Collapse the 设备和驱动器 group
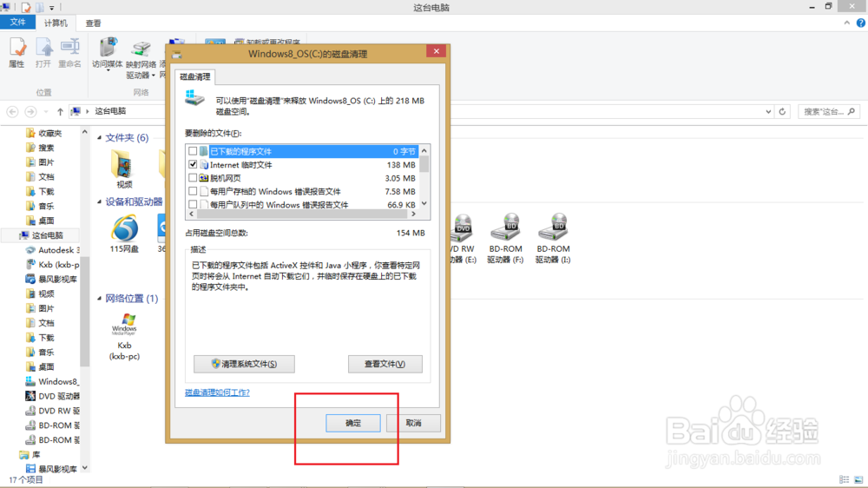Viewport: 868px width, 488px height. [x=100, y=201]
